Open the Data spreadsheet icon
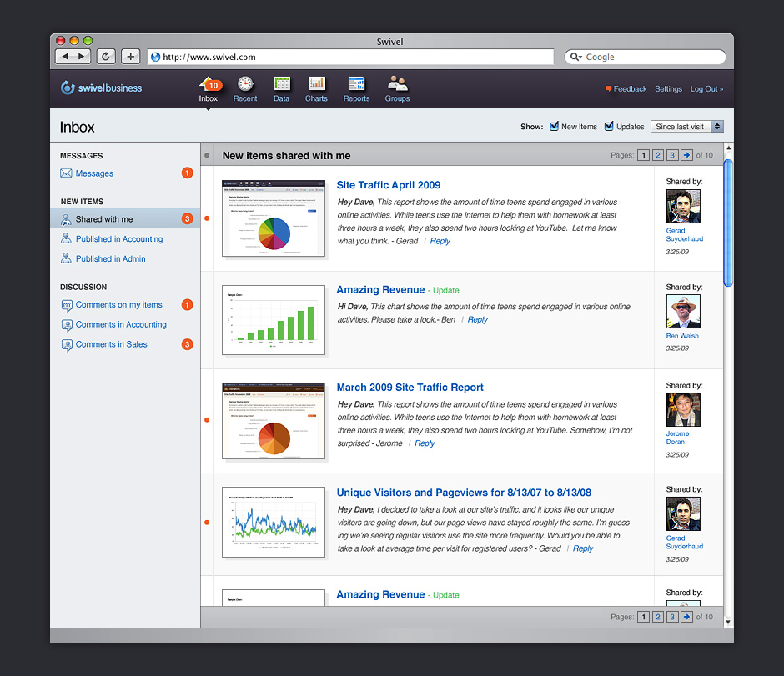This screenshot has height=676, width=784. 281,84
